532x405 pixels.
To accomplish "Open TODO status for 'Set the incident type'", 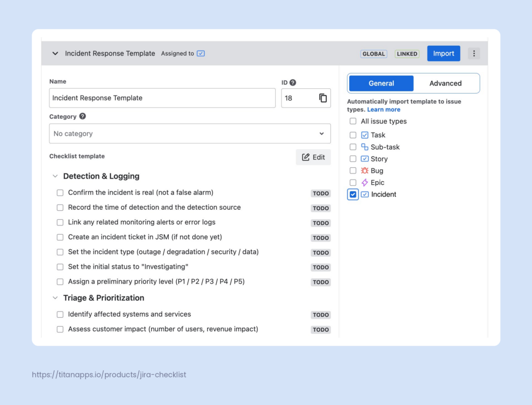I will click(321, 253).
